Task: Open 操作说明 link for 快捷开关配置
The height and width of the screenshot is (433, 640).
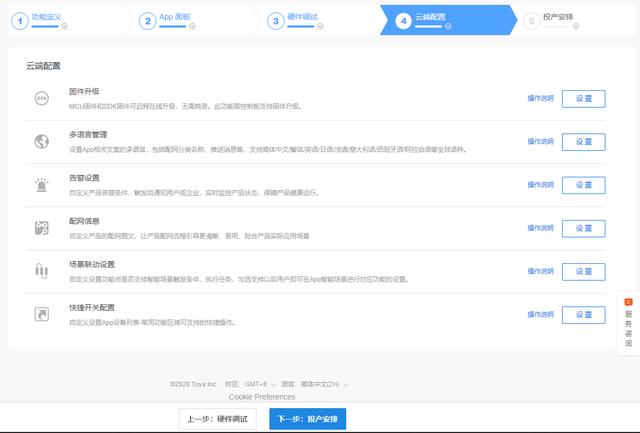Action: [x=540, y=315]
